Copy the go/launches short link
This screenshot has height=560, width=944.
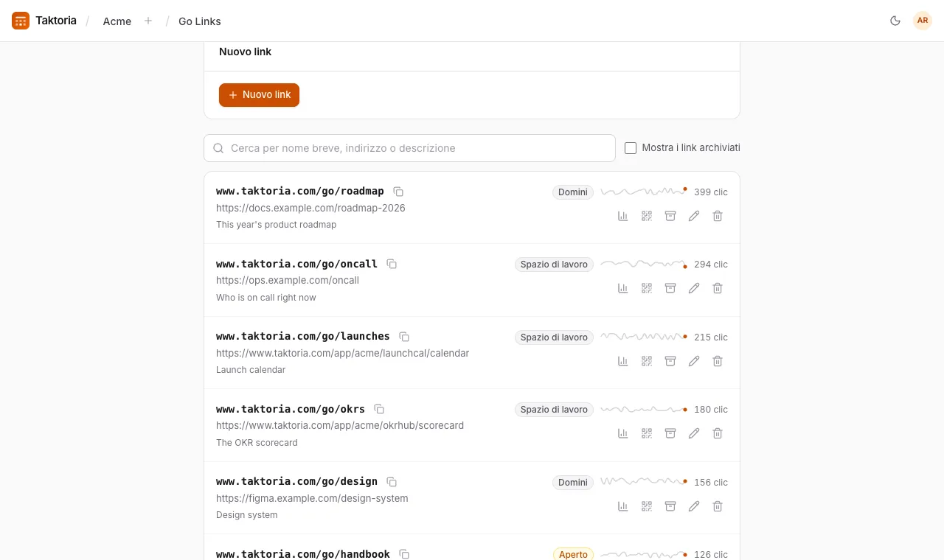tap(404, 337)
